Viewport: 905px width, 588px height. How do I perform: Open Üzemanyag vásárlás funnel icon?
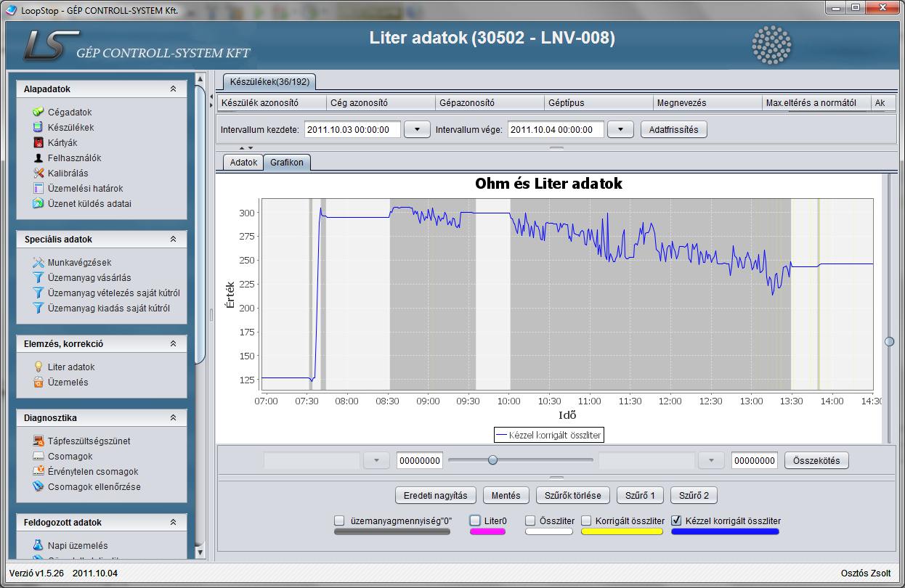click(x=38, y=277)
